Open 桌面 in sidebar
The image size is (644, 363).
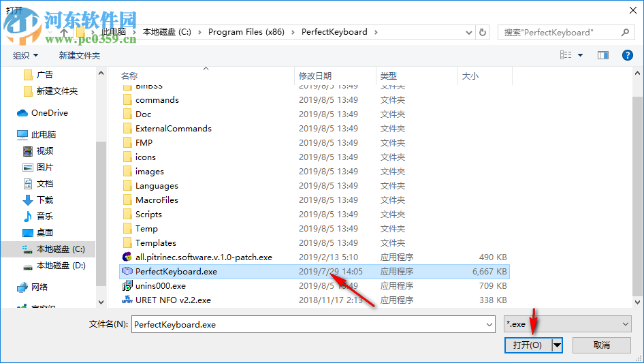pyautogui.click(x=38, y=233)
